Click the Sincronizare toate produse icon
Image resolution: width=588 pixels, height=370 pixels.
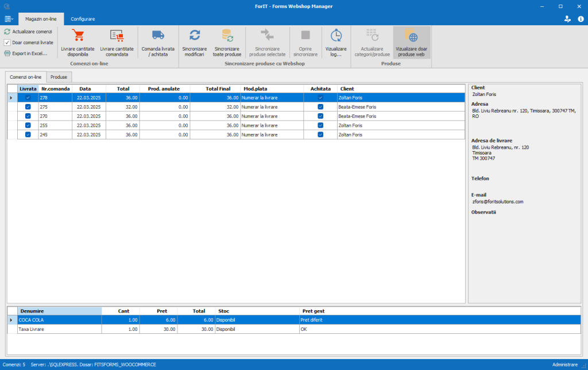(227, 36)
